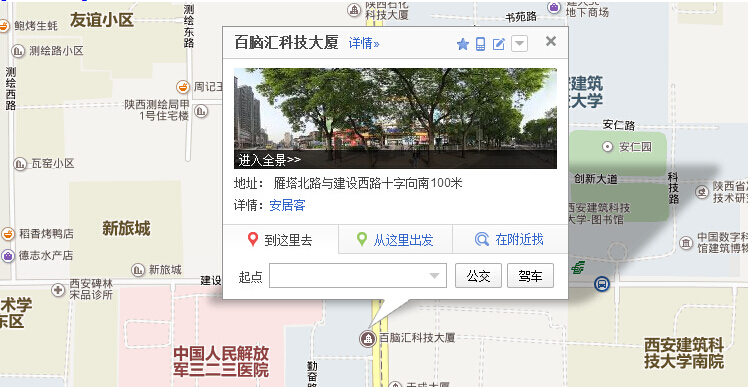Click 测绘路小区 building icon
The image size is (748, 387).
18,51
